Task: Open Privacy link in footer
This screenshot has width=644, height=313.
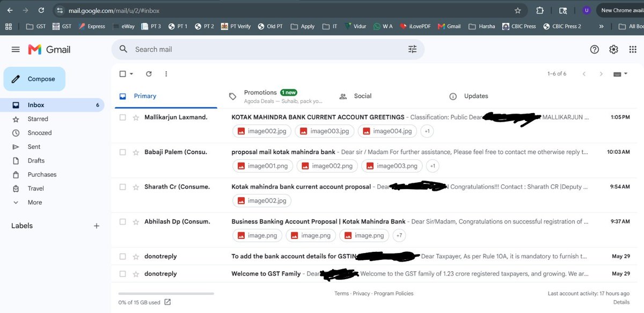Action: click(x=361, y=294)
